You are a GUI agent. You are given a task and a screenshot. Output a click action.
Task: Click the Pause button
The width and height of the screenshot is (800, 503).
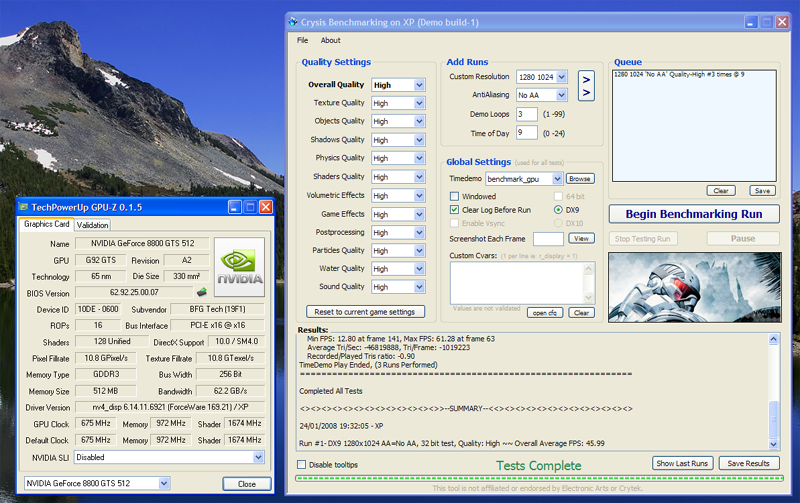click(x=743, y=239)
